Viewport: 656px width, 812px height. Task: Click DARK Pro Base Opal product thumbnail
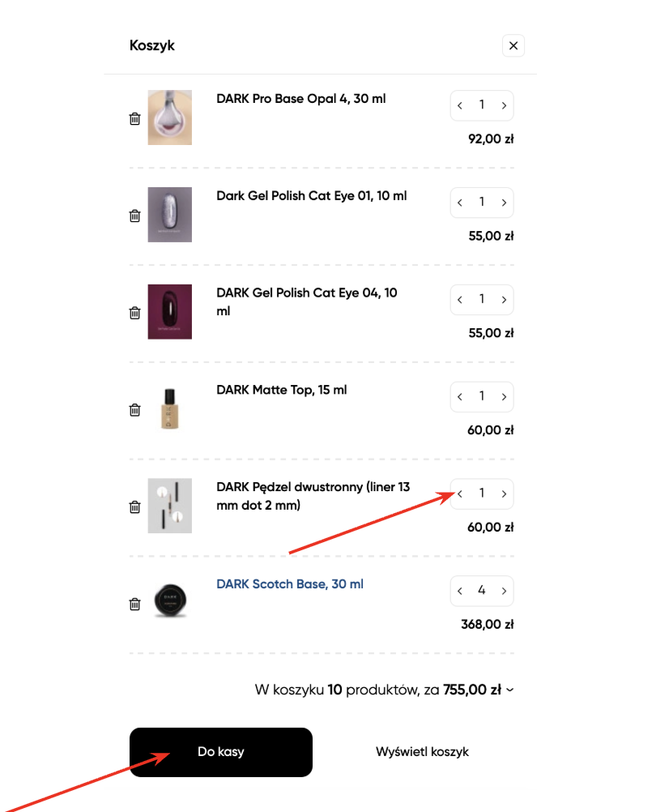(170, 118)
